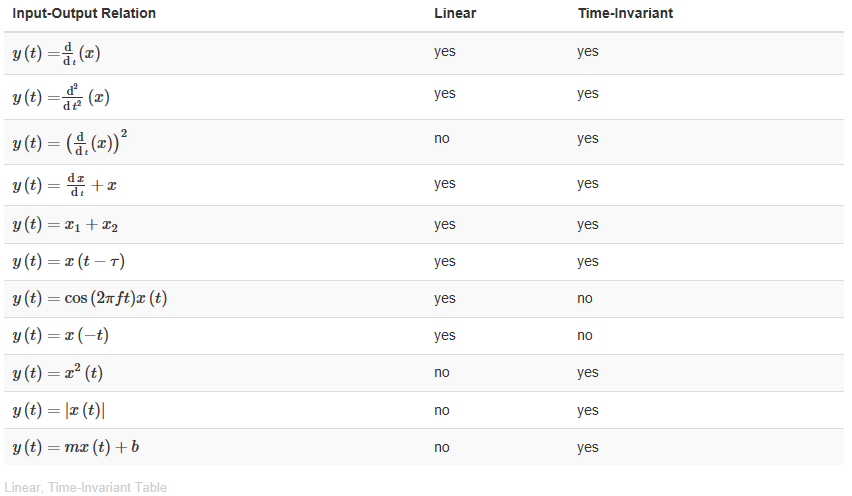Click Linear 'no' in mx(t)+b row
Screen dimensions: 852x496
(441, 447)
